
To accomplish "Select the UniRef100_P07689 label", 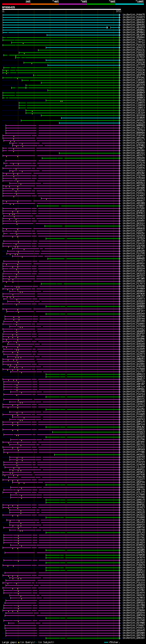I will (133, 369).
